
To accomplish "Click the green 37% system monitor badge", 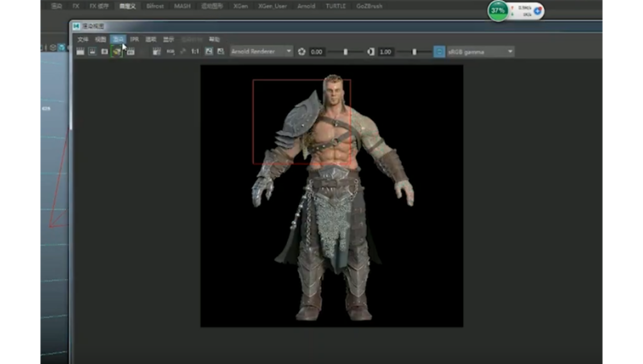I will click(x=498, y=10).
